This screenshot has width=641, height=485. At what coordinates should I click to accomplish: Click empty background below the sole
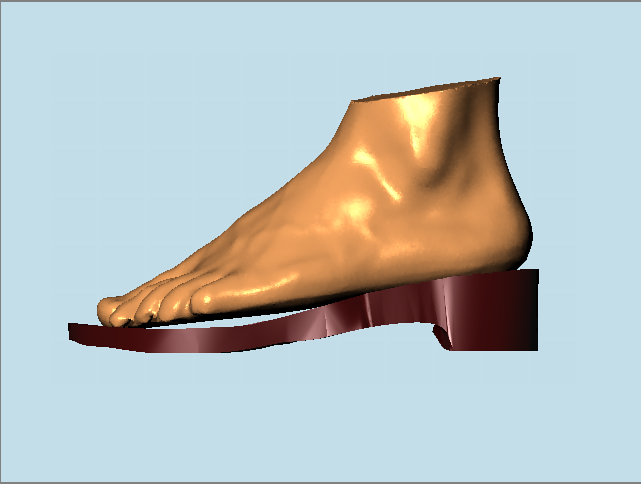pos(300,420)
